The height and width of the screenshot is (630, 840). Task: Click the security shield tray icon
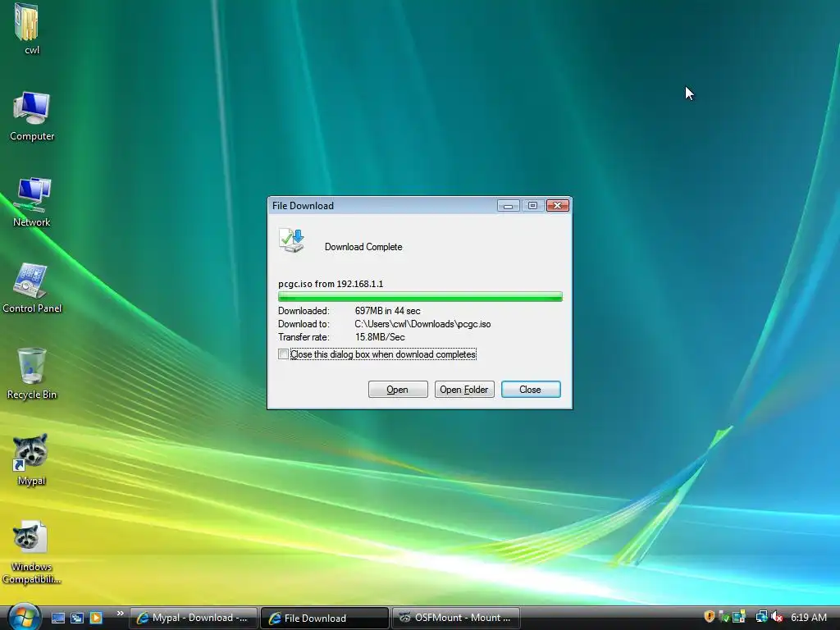coord(710,617)
